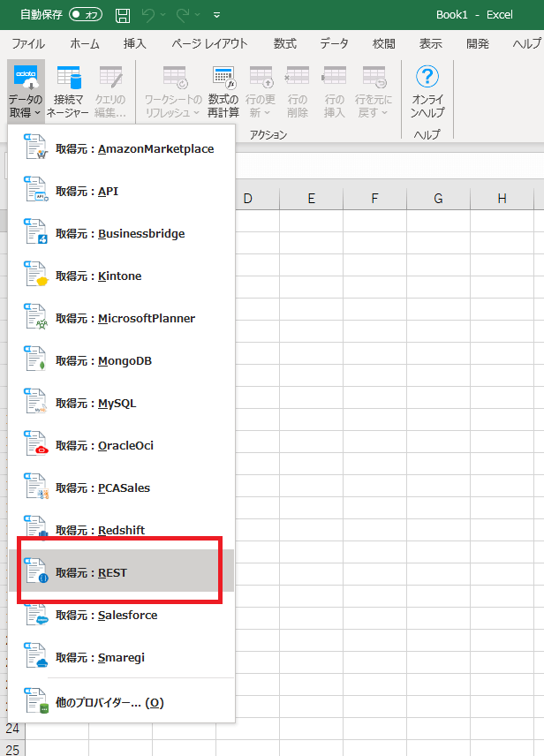
Task: Click the Undo arrow icon
Action: pyautogui.click(x=148, y=15)
